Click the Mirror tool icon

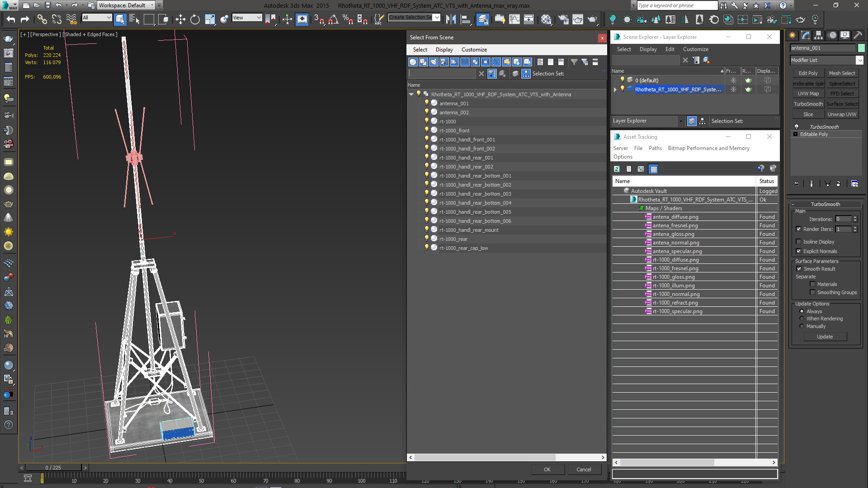[x=451, y=19]
